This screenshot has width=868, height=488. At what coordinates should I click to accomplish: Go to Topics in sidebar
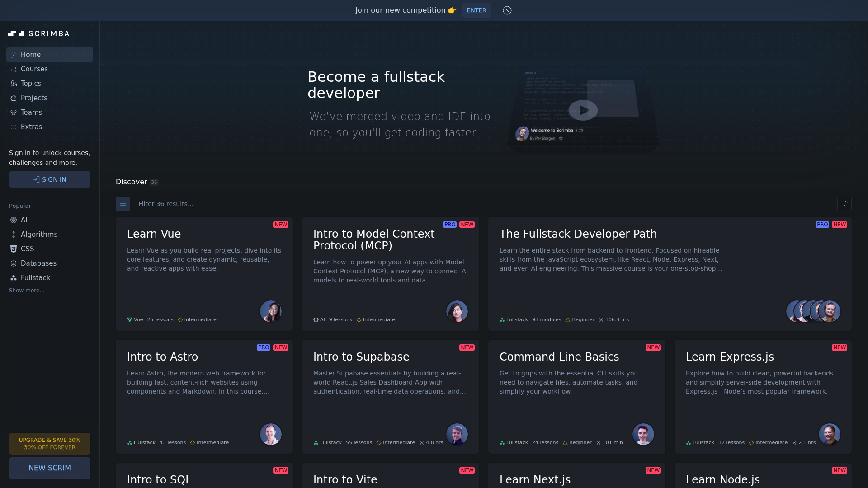click(31, 84)
